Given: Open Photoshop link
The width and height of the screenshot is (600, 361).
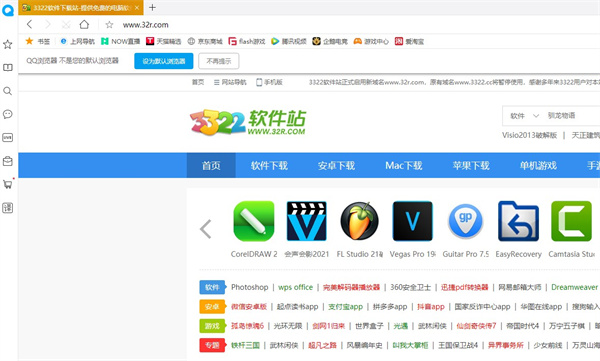Looking at the screenshot, I should (249, 287).
